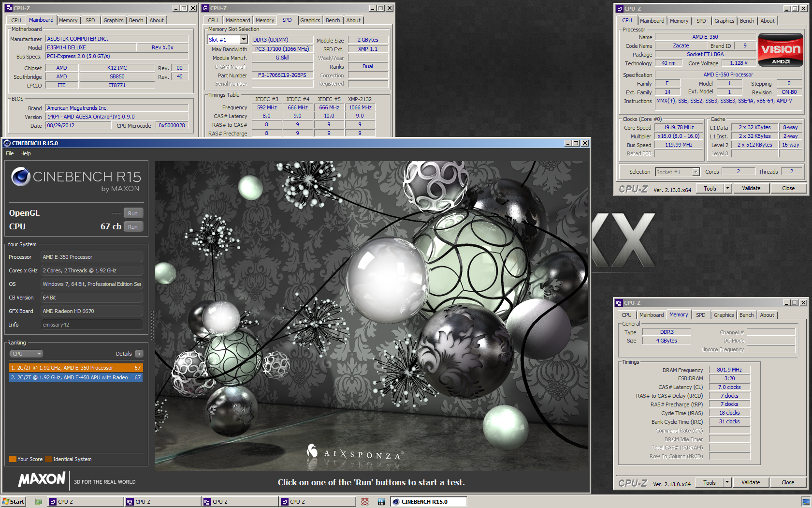This screenshot has height=508, width=812.
Task: Click the Your Score orange legend swatch
Action: [x=13, y=459]
